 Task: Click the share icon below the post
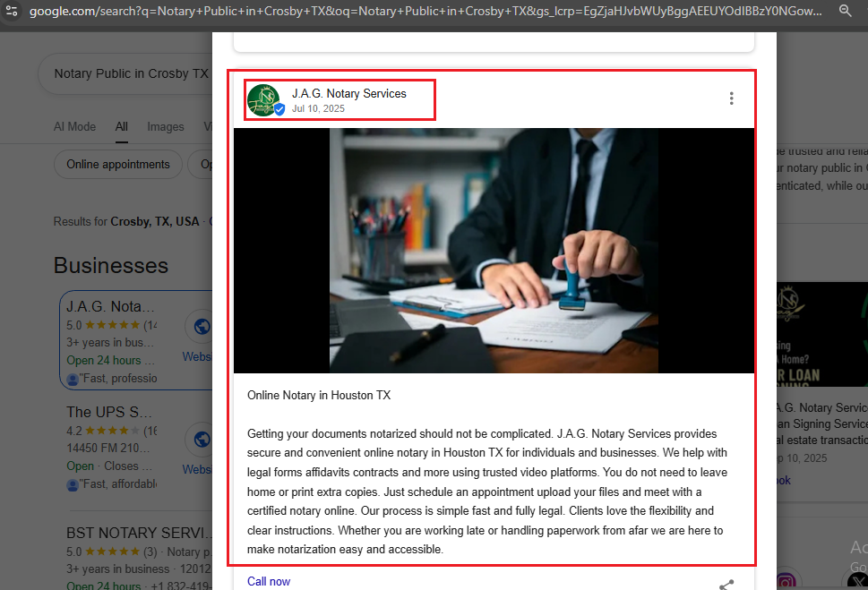726,585
